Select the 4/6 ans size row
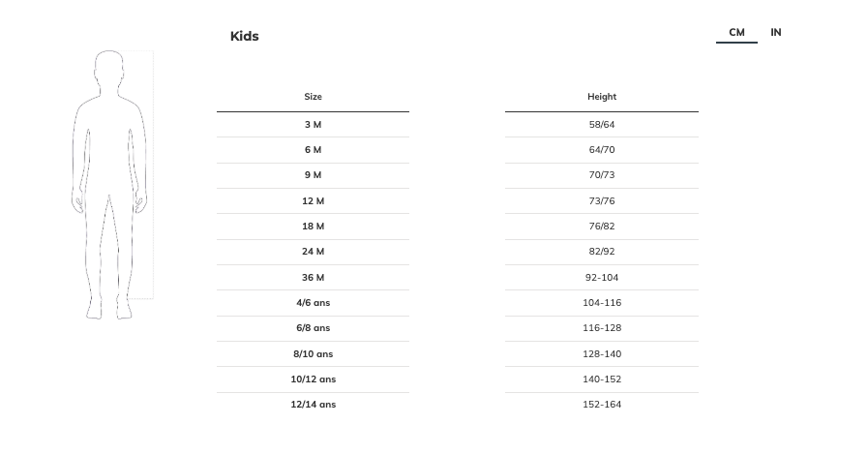This screenshot has width=868, height=455. pyautogui.click(x=313, y=303)
